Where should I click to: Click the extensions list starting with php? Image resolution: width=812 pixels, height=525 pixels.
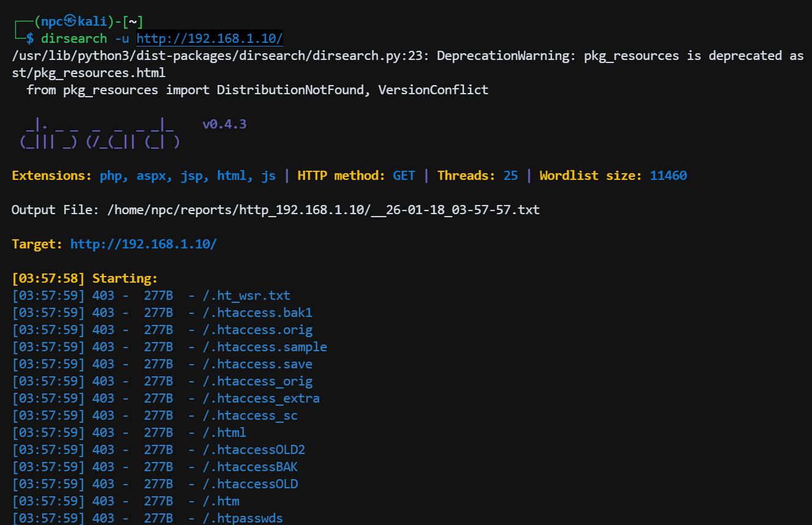tap(188, 176)
